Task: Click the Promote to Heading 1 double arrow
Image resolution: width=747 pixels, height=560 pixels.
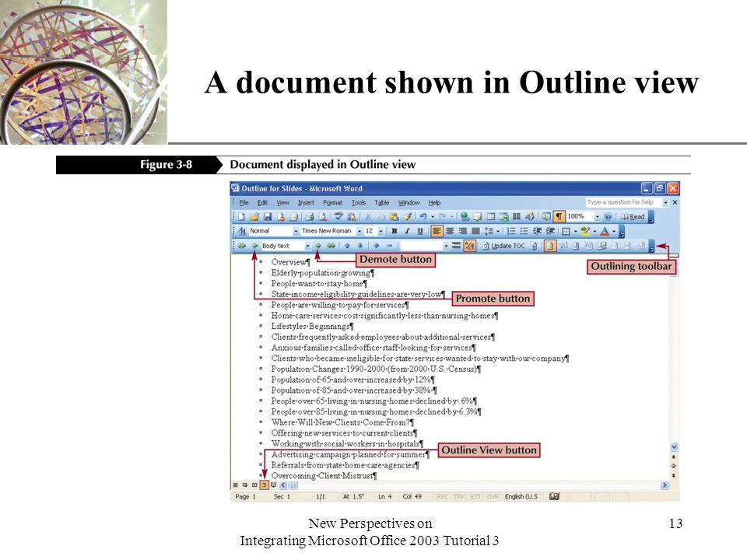Action: (241, 246)
